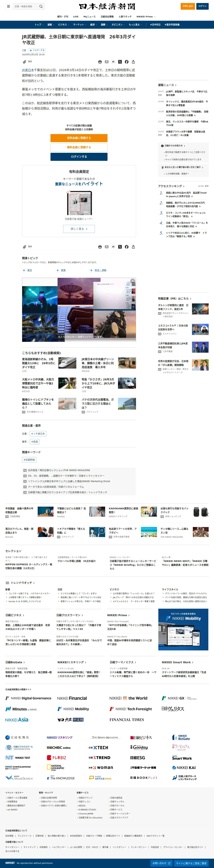This screenshot has width=214, height=868.
Task: Open the LIVE menu item
Action: pos(76,17)
